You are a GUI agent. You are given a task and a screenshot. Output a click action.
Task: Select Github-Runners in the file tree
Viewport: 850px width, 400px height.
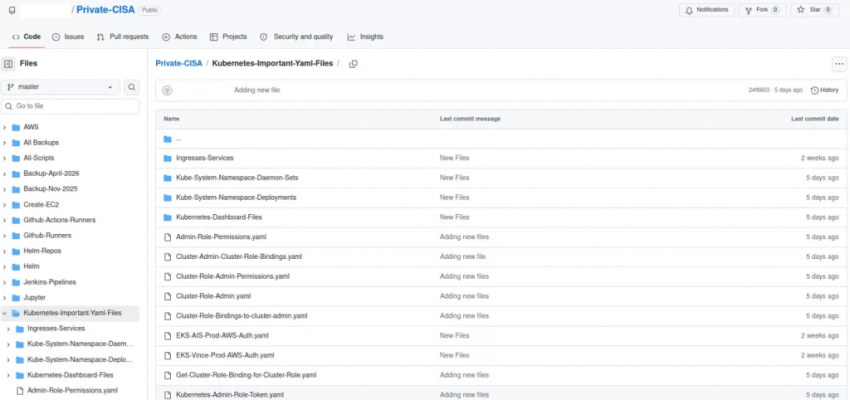click(x=47, y=236)
